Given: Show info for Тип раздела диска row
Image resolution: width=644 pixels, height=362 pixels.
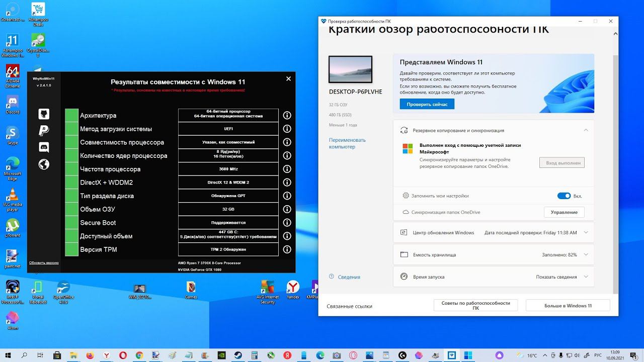Looking at the screenshot, I should click(x=287, y=196).
